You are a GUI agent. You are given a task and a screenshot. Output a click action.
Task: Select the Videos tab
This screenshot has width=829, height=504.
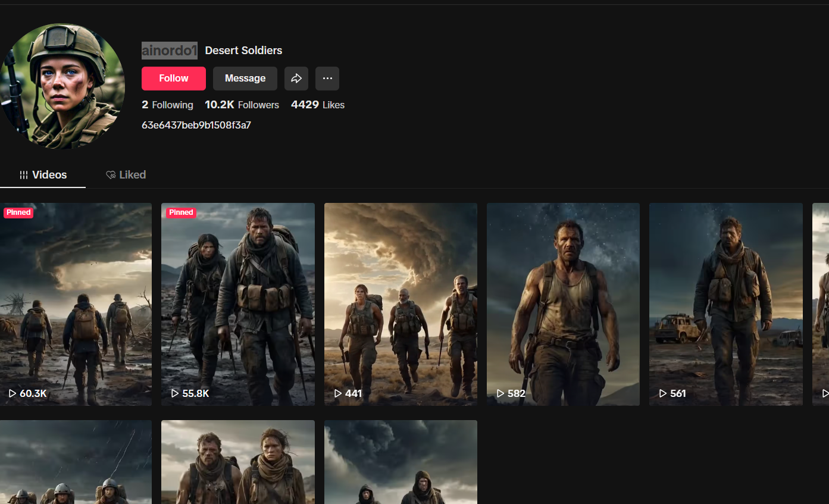(x=43, y=175)
